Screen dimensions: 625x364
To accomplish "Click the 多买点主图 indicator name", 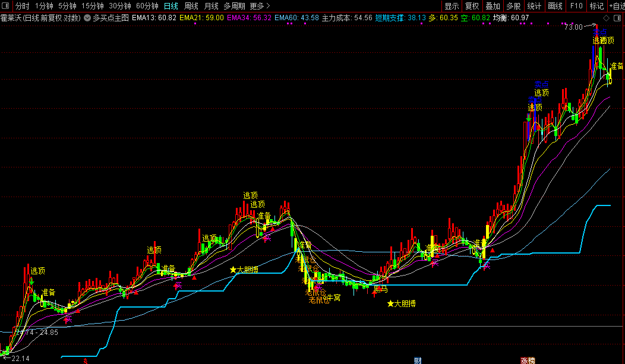I will pyautogui.click(x=111, y=18).
